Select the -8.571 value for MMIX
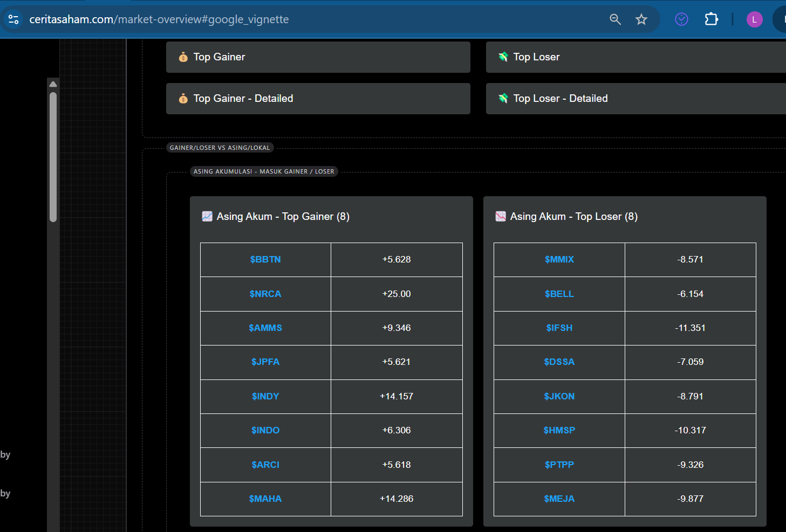Screen dimensions: 786x532 [691, 259]
